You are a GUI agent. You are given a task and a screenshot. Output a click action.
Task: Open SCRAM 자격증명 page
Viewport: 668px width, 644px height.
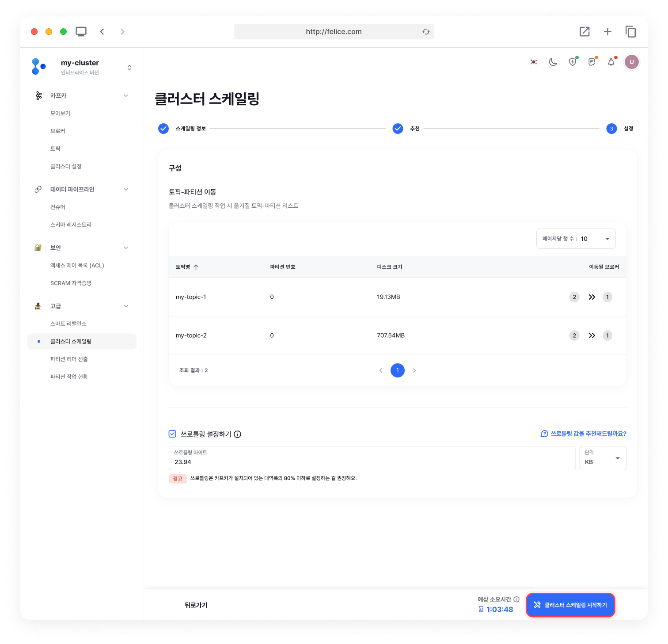71,283
